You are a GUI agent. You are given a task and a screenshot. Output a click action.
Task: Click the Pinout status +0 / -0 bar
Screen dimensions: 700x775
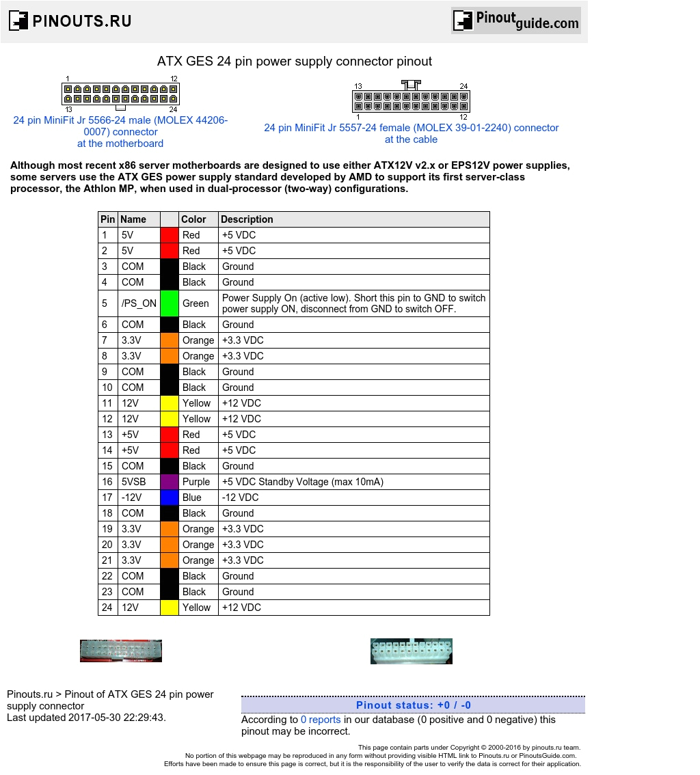[413, 705]
